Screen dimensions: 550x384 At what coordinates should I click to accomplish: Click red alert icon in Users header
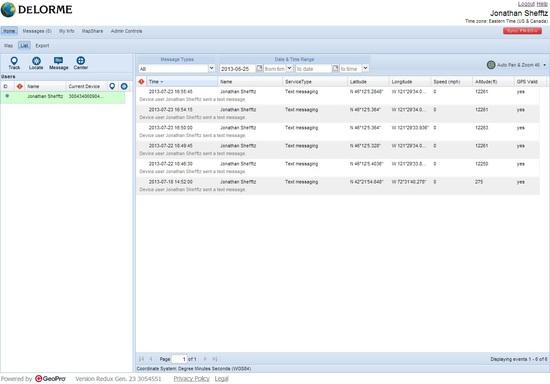coord(20,86)
